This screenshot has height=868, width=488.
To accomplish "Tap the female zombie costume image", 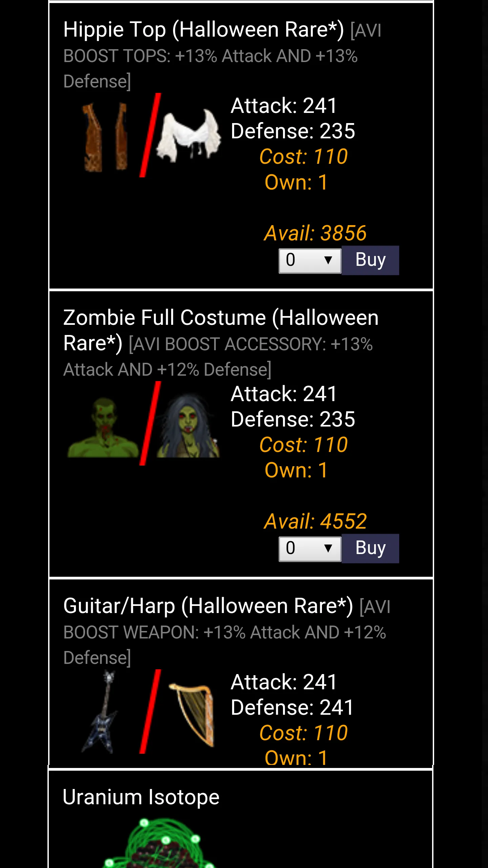I will (x=189, y=426).
